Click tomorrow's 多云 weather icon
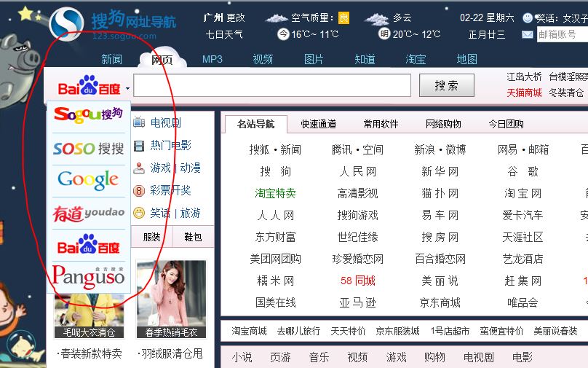The width and height of the screenshot is (588, 368). tap(376, 18)
